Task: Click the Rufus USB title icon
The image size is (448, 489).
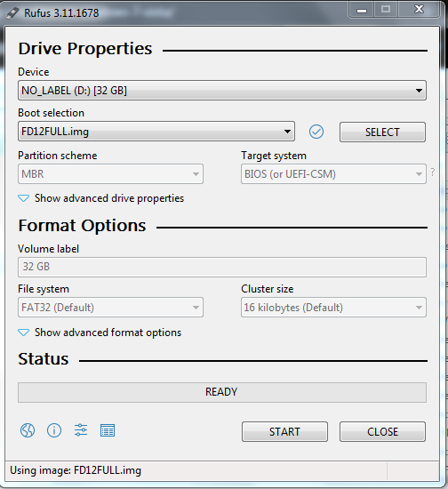Action: coord(13,13)
